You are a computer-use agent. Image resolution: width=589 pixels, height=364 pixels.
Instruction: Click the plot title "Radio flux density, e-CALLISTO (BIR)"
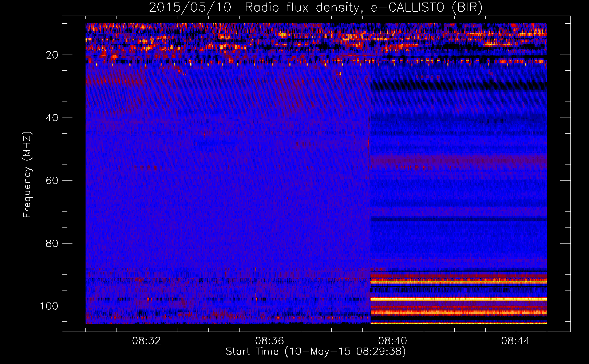point(364,7)
